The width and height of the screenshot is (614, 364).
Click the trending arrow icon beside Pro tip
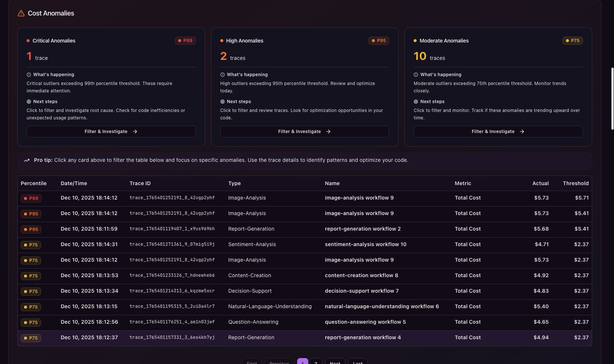pyautogui.click(x=27, y=160)
